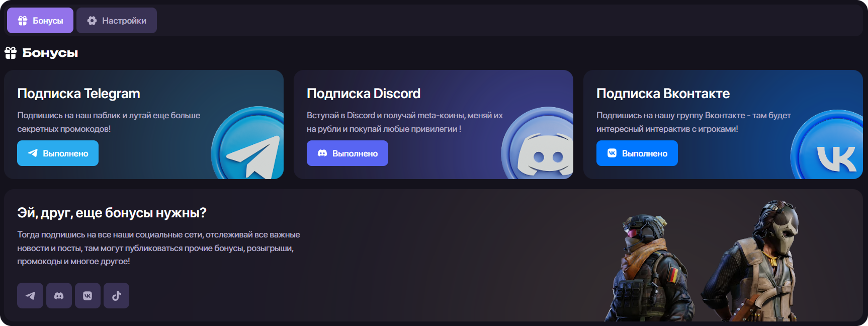Viewport: 868px width, 326px height.
Task: Click text 'промокоды и многое другое!'
Action: click(73, 261)
